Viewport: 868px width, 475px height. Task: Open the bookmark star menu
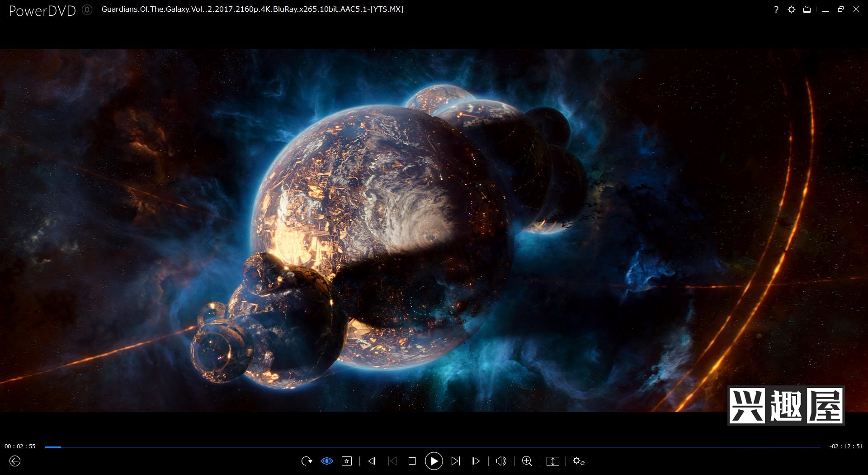click(347, 461)
